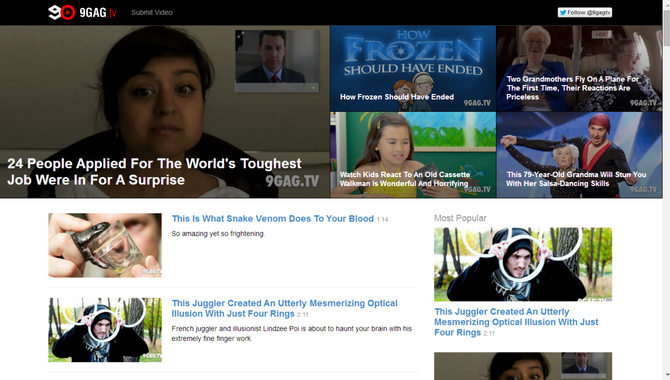
Task: Open the 79-Year-Old Grandma Salsa-Dancing tile
Action: point(579,155)
